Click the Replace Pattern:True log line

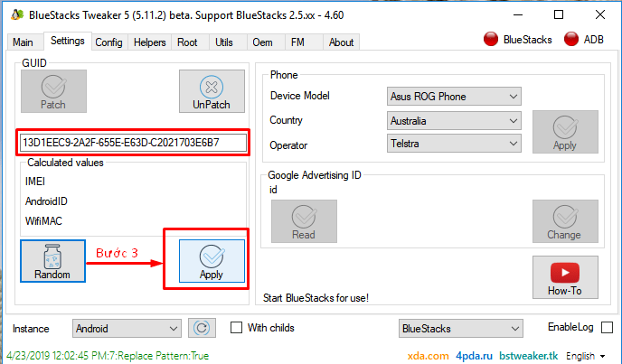pyautogui.click(x=108, y=356)
